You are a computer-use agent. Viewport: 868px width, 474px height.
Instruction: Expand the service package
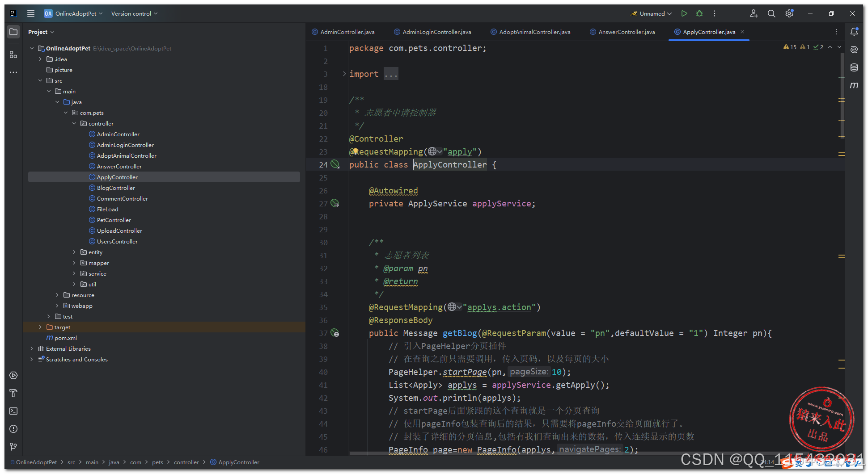point(74,273)
